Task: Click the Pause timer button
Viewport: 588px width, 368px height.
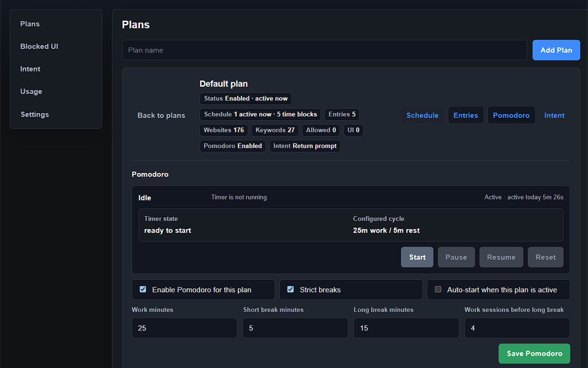Action: click(456, 257)
